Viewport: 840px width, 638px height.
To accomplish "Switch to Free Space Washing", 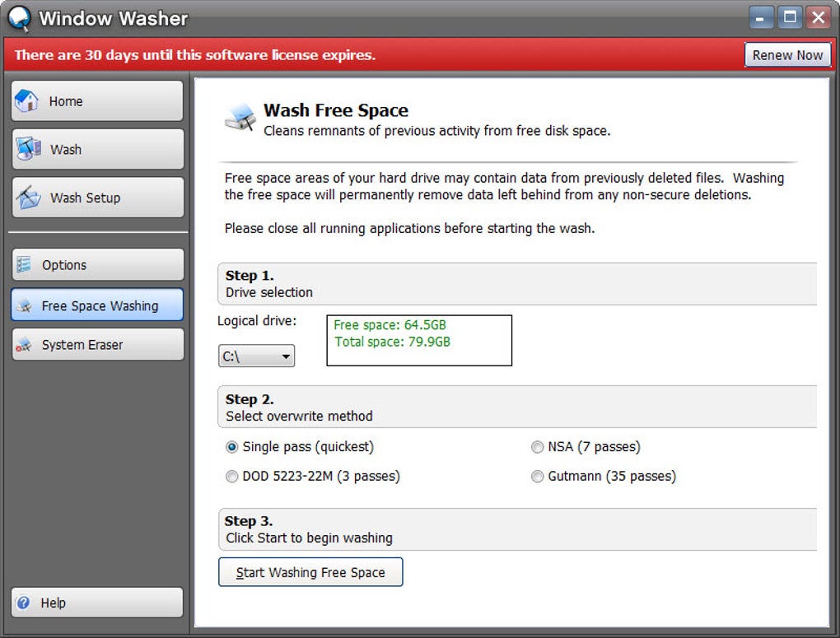I will (97, 305).
